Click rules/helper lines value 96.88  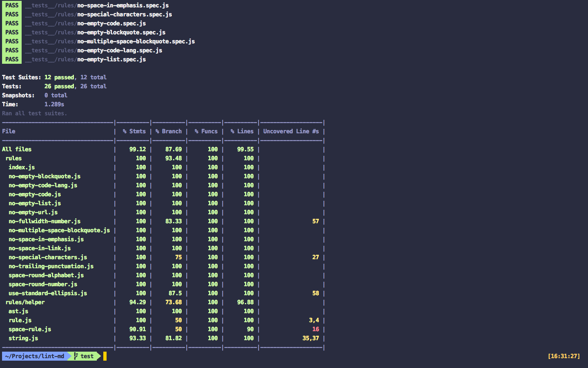245,302
